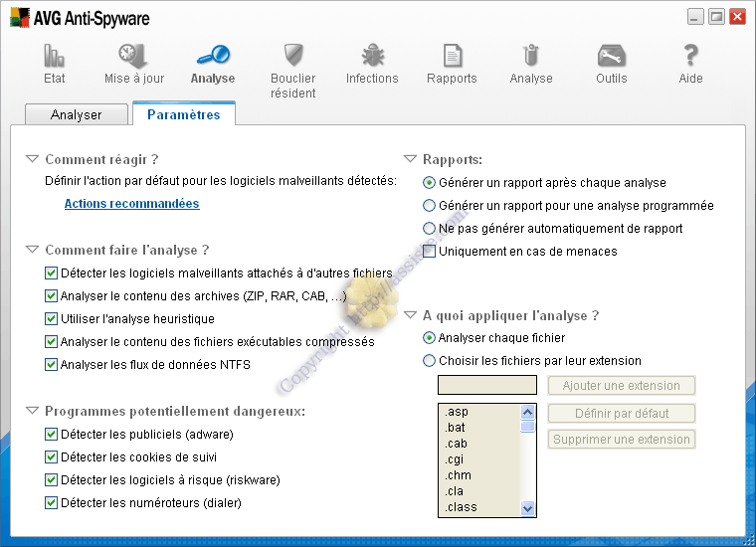The height and width of the screenshot is (547, 756).
Task: Select the magnifier Analyse toolbar icon
Action: 213,55
